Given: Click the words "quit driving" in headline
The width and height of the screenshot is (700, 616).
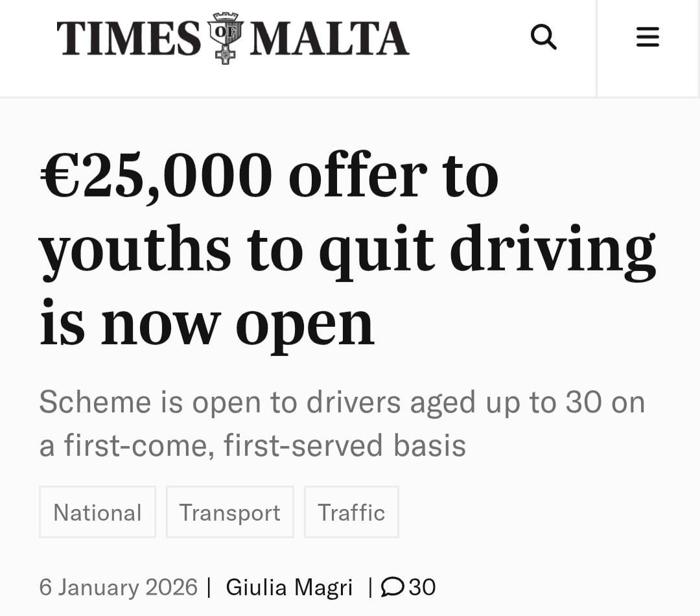Looking at the screenshot, I should 487,250.
